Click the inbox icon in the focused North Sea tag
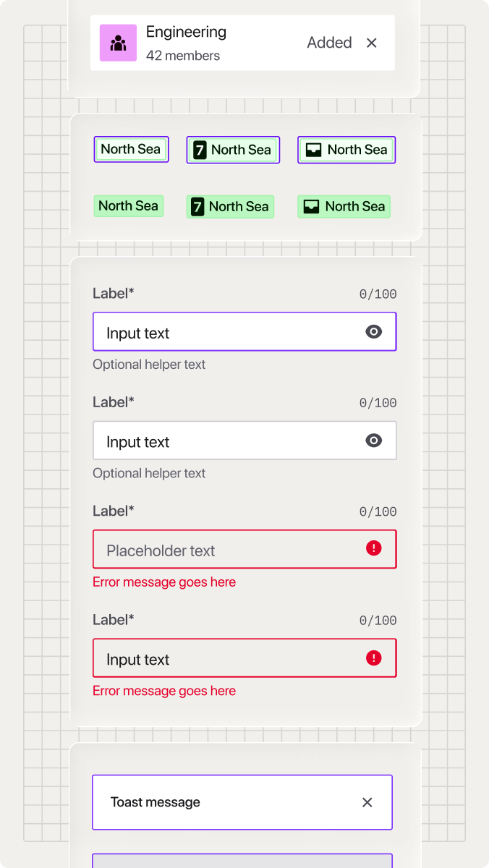This screenshot has width=489, height=868. [x=313, y=150]
